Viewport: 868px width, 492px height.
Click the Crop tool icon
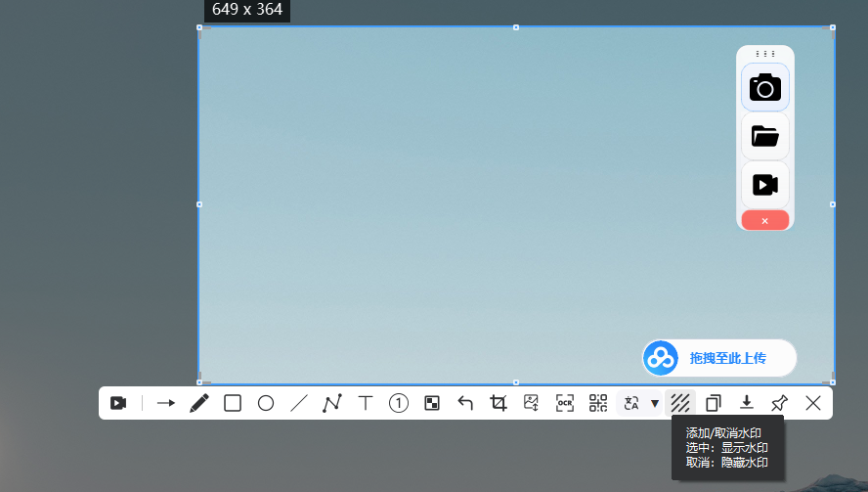pos(499,403)
